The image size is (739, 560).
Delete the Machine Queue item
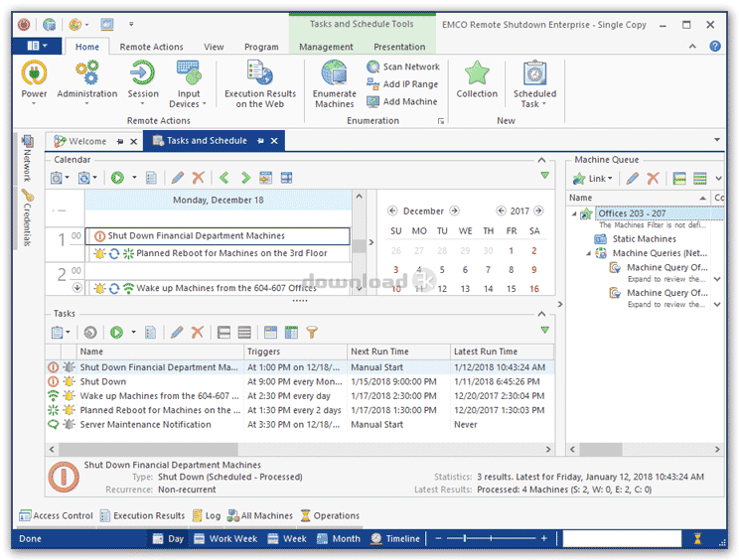[x=653, y=179]
